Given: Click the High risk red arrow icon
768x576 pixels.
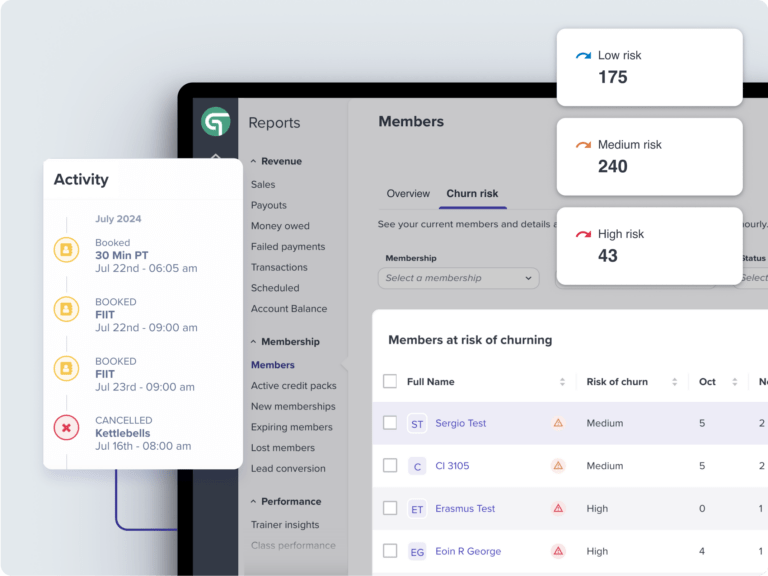Looking at the screenshot, I should [x=583, y=234].
